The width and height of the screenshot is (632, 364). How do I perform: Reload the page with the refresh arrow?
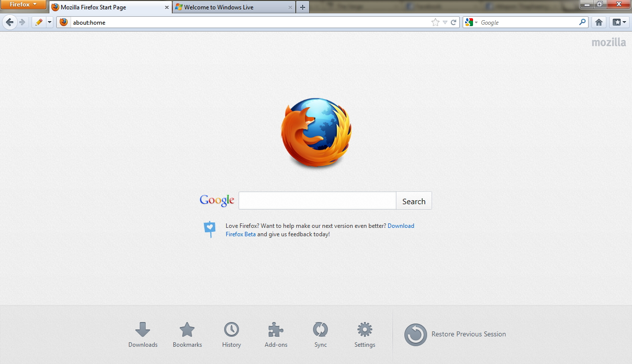click(x=453, y=22)
